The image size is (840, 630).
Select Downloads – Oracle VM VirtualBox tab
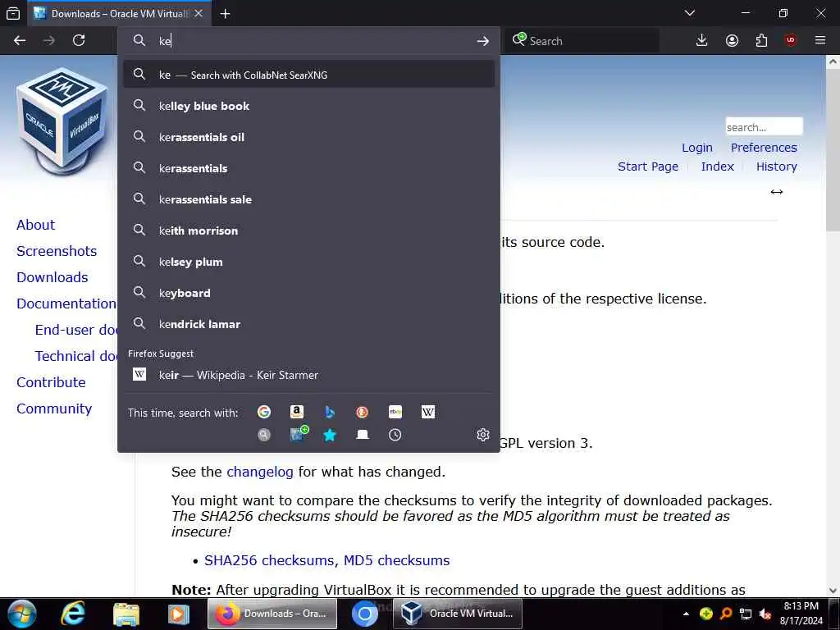click(120, 14)
